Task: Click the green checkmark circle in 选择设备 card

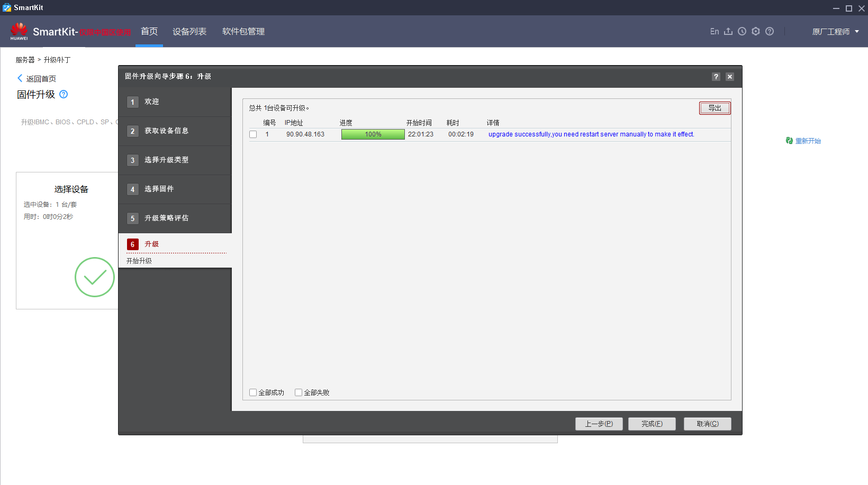Action: point(95,277)
